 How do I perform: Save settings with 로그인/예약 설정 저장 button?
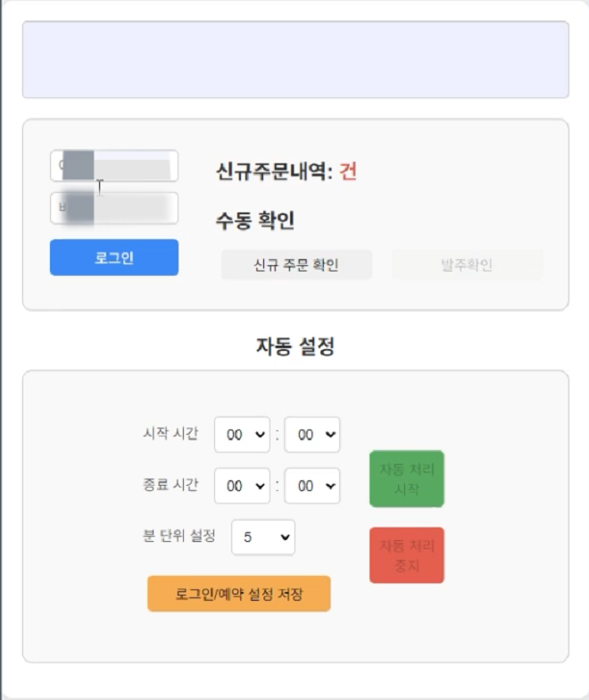[x=239, y=594]
